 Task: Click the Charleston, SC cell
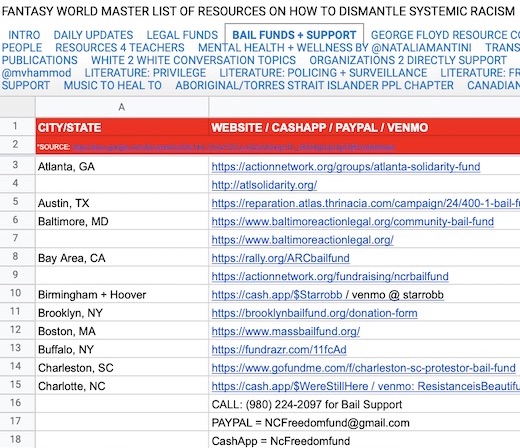click(122, 368)
